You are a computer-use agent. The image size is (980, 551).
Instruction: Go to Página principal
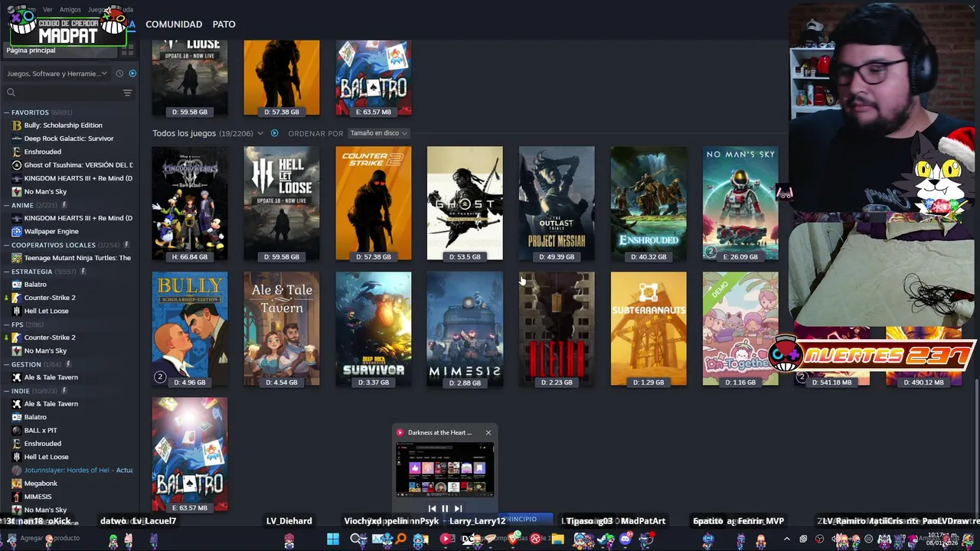point(31,51)
